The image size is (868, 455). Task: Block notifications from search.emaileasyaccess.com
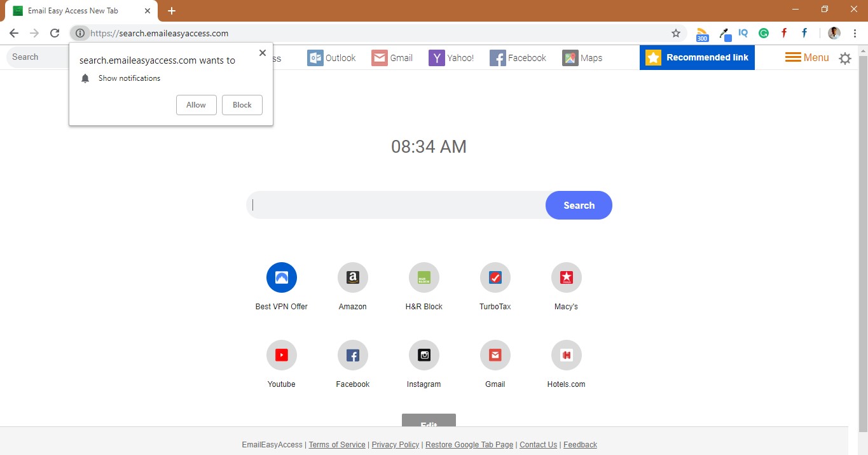[242, 104]
